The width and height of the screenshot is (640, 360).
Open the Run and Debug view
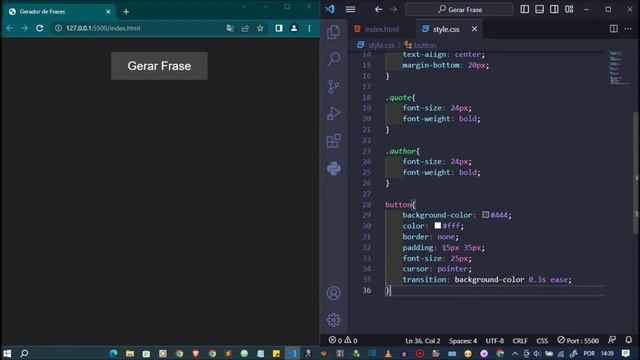[333, 113]
